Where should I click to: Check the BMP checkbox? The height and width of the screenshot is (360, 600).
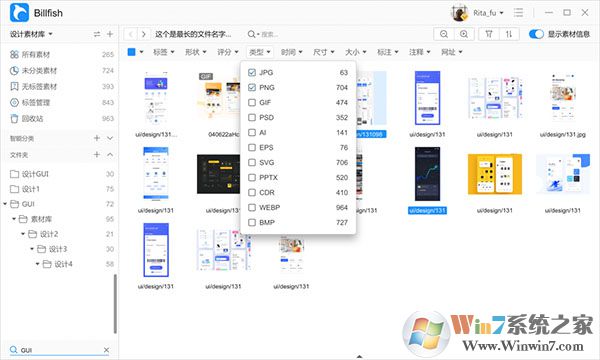(252, 222)
